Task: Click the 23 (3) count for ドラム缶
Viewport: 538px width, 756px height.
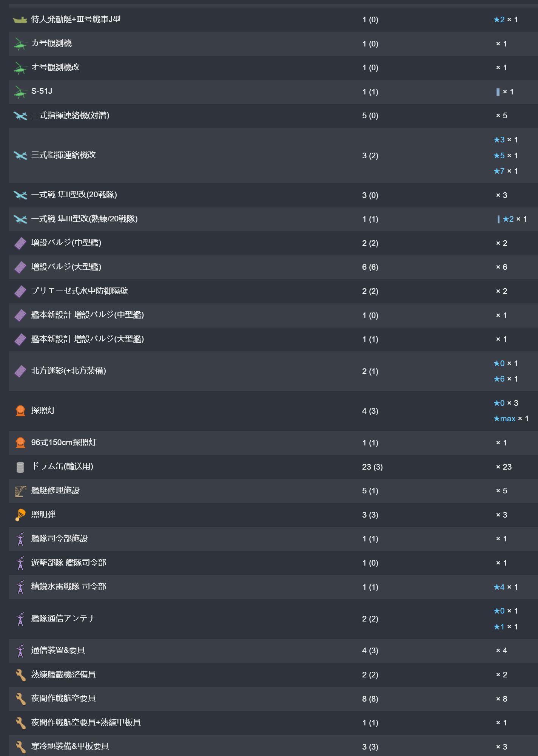Action: pos(372,467)
